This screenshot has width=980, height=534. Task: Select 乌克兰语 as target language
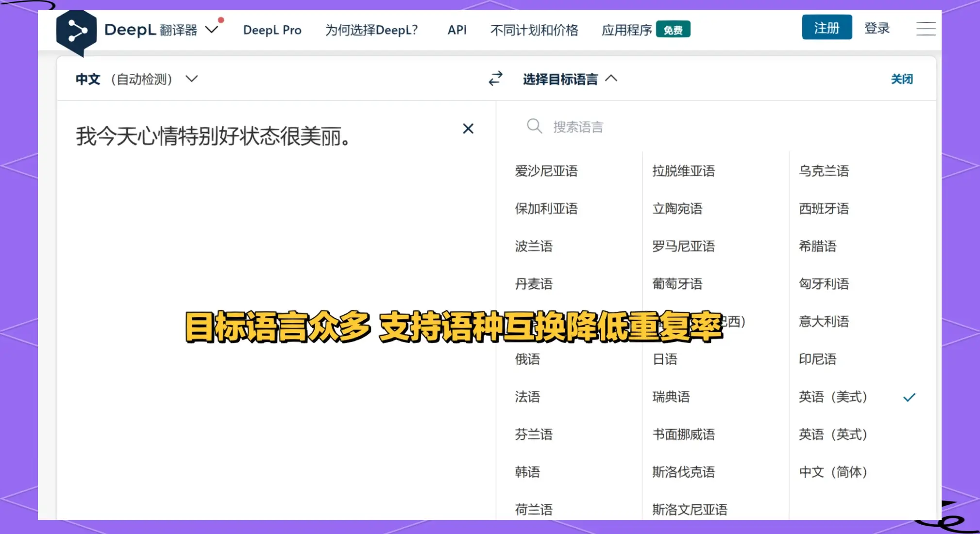[824, 171]
